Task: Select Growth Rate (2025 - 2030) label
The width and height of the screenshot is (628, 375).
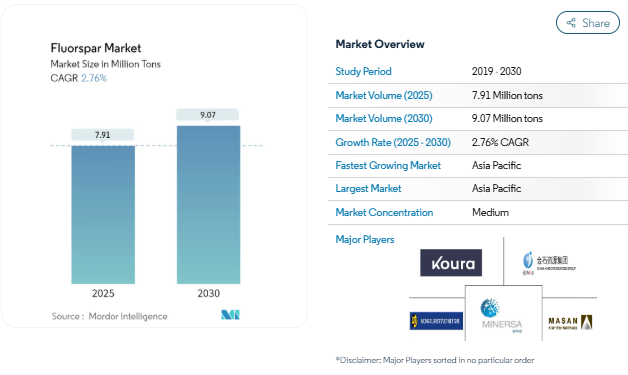Action: click(393, 142)
